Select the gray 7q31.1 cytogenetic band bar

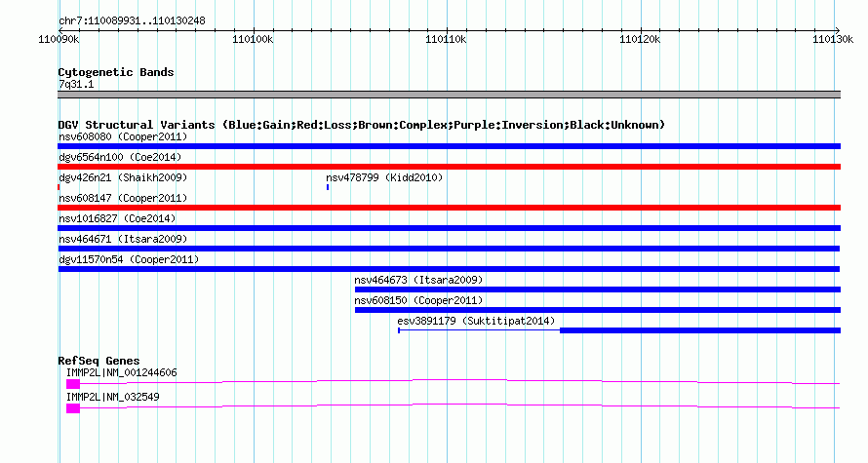click(x=449, y=95)
